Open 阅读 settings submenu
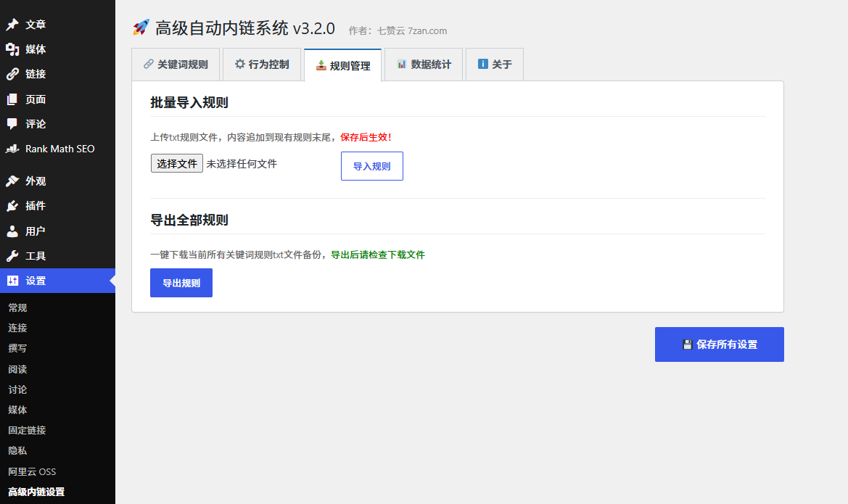The image size is (848, 504). (x=17, y=369)
